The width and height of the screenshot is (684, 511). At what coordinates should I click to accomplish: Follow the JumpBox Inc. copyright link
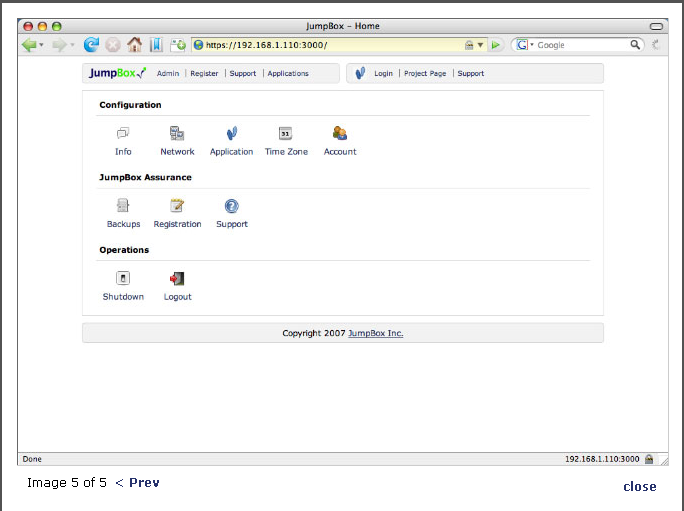(376, 333)
